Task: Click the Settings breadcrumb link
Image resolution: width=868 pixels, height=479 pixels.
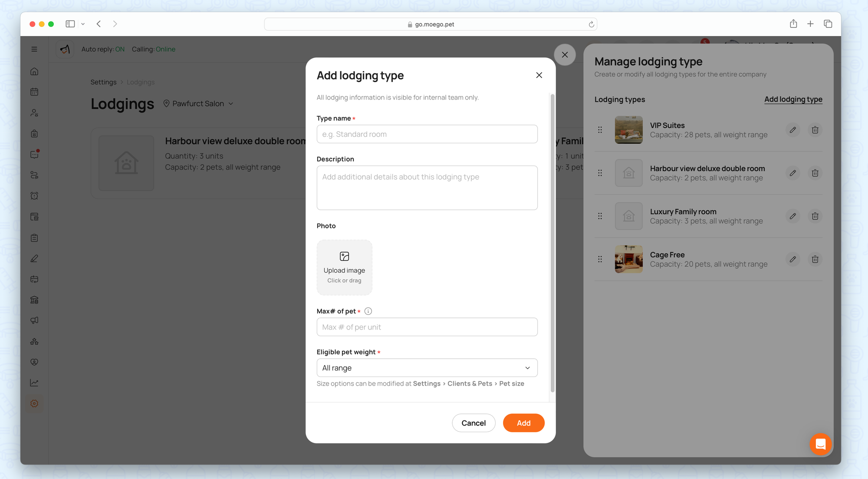Action: (103, 82)
